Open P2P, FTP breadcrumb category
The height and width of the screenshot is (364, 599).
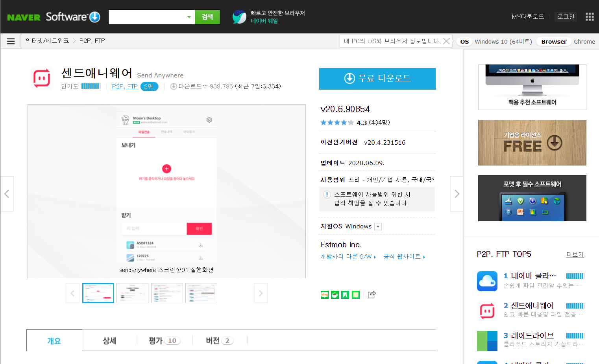(x=92, y=41)
